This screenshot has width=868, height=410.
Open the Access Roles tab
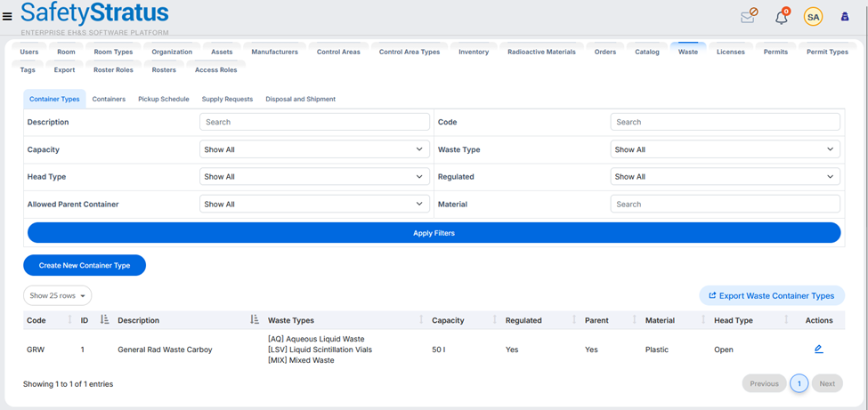coord(216,69)
